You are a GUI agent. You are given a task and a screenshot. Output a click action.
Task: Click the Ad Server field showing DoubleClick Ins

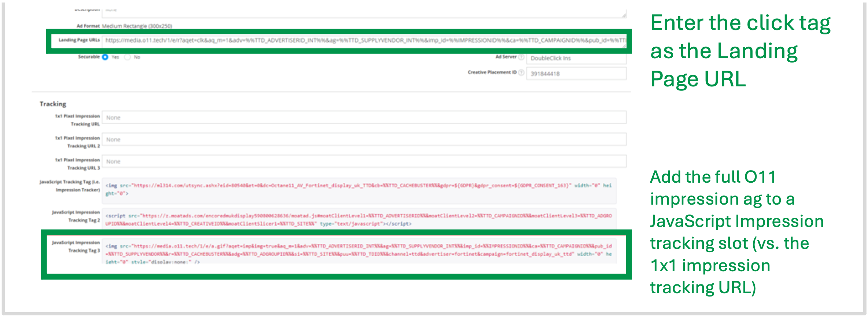click(x=576, y=58)
